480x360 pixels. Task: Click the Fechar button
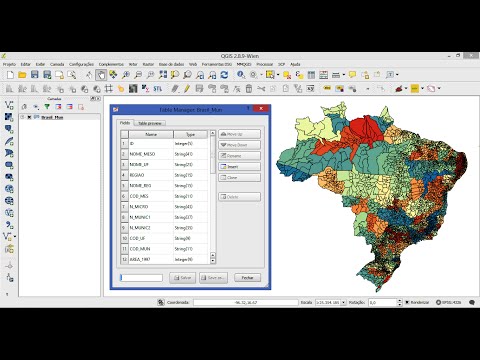(x=247, y=278)
